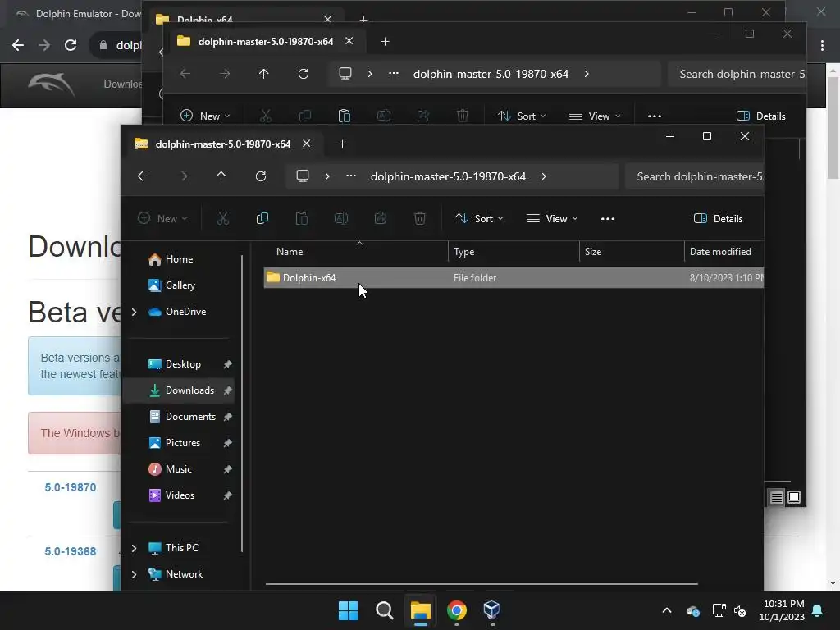Open Documents from quick access list
This screenshot has width=840, height=630.
[x=178, y=417]
